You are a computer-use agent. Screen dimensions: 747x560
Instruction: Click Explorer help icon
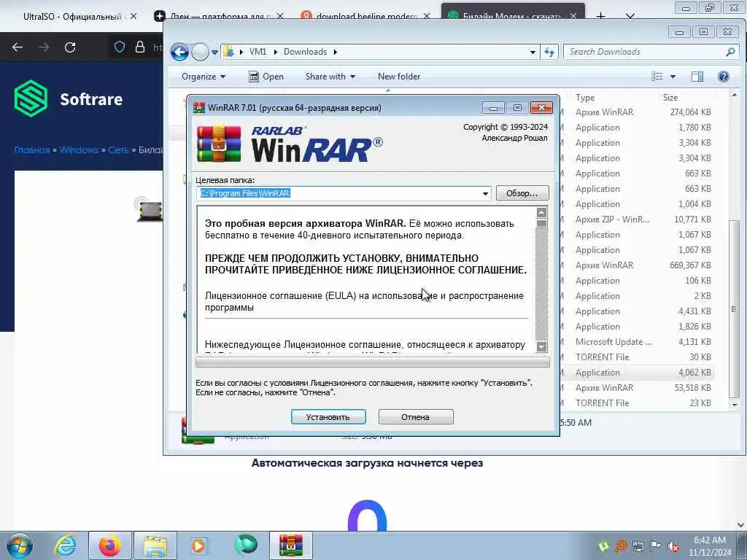tap(723, 76)
